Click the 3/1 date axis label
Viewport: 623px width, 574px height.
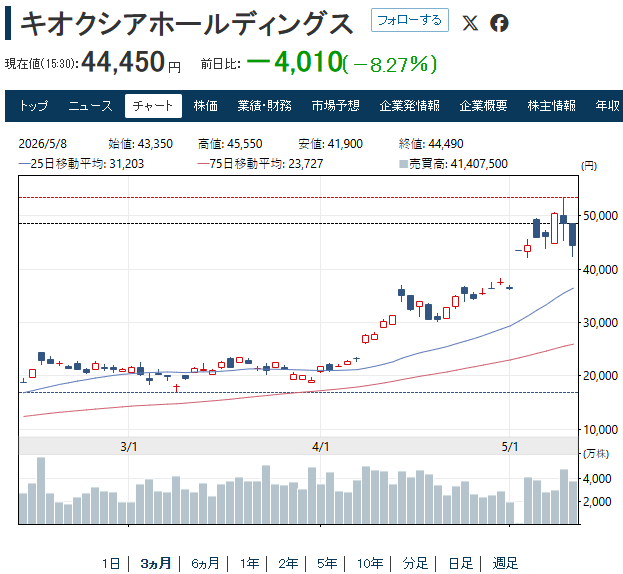pyautogui.click(x=129, y=447)
